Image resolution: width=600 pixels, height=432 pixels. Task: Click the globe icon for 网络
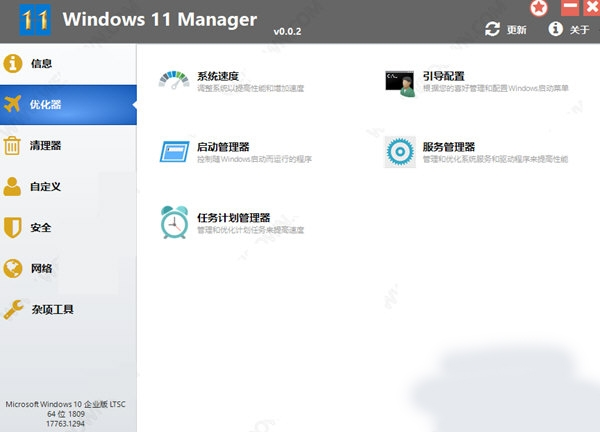pyautogui.click(x=13, y=268)
